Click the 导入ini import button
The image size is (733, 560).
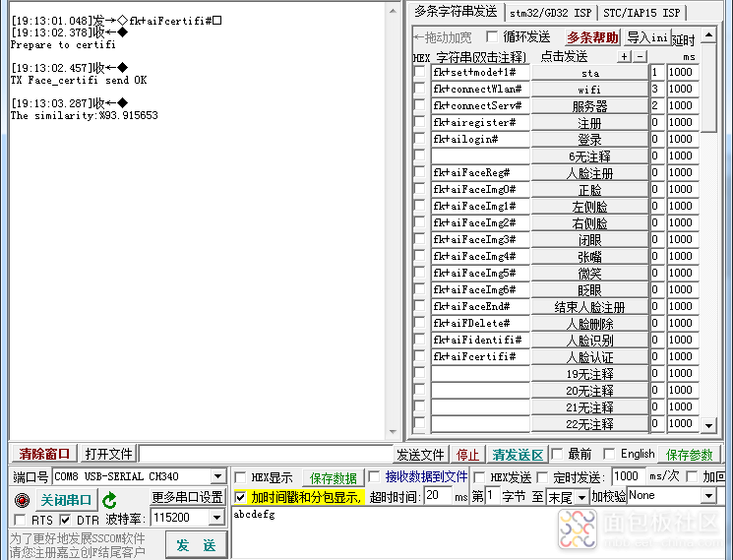(x=647, y=37)
